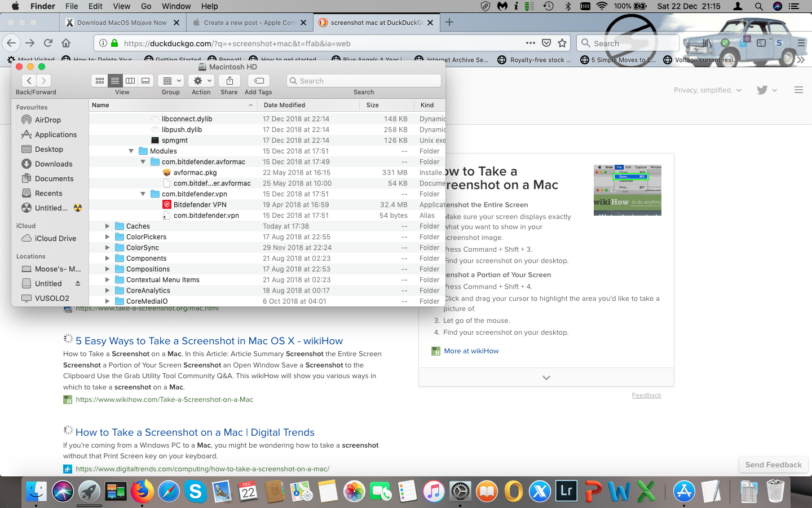This screenshot has width=812, height=508.
Task: Reload the page in Firefox
Action: (x=48, y=43)
